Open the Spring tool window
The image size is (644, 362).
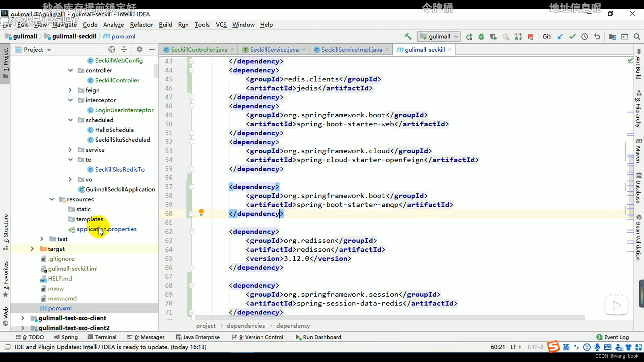[x=66, y=337]
